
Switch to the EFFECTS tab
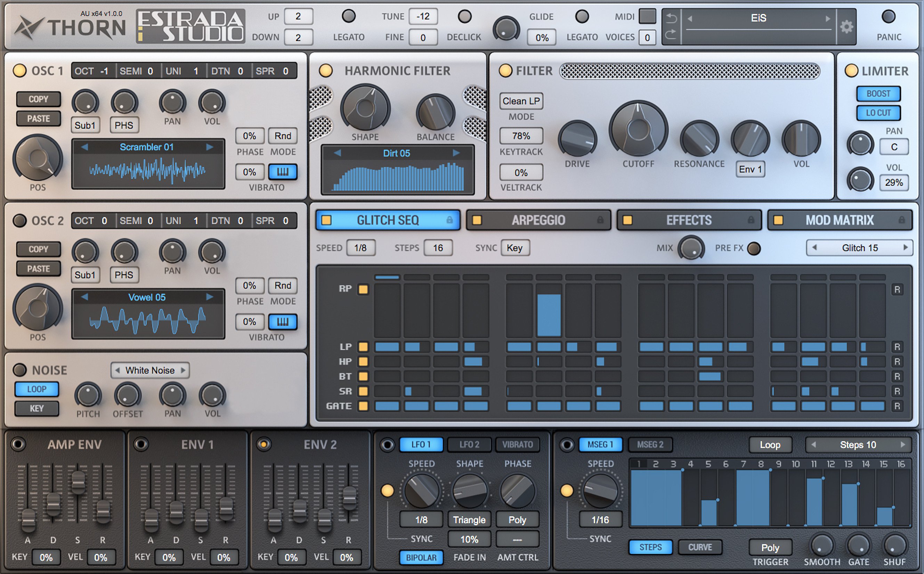click(x=689, y=220)
